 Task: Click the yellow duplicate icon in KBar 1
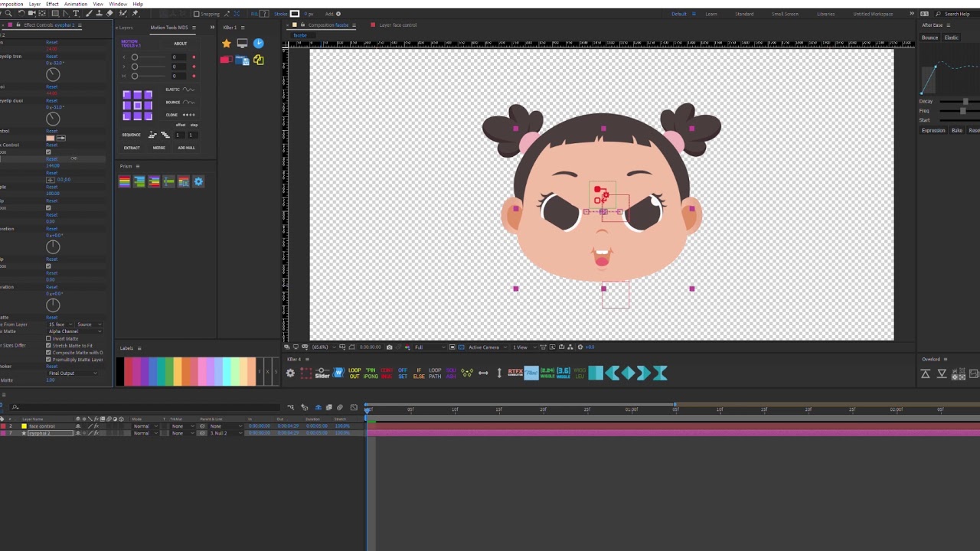tap(258, 60)
